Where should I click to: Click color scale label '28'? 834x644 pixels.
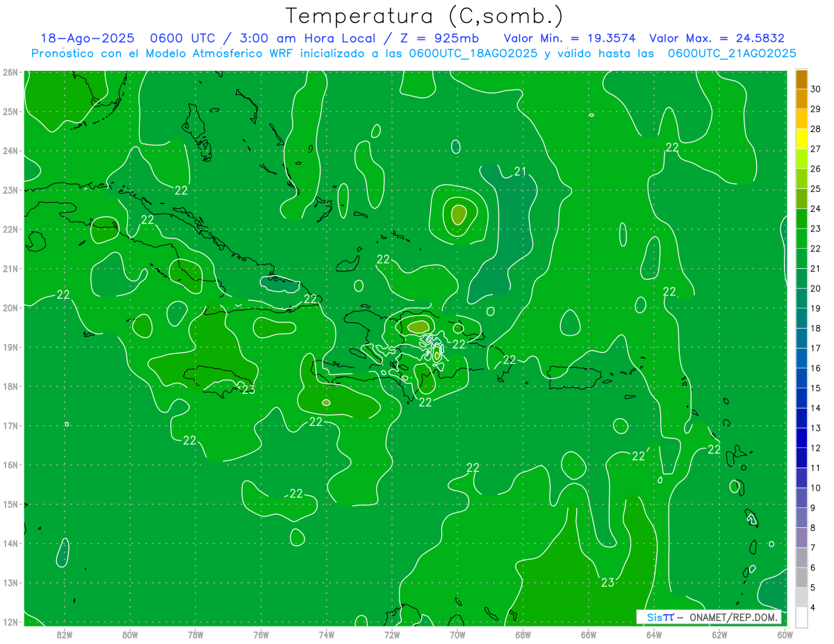coord(816,129)
